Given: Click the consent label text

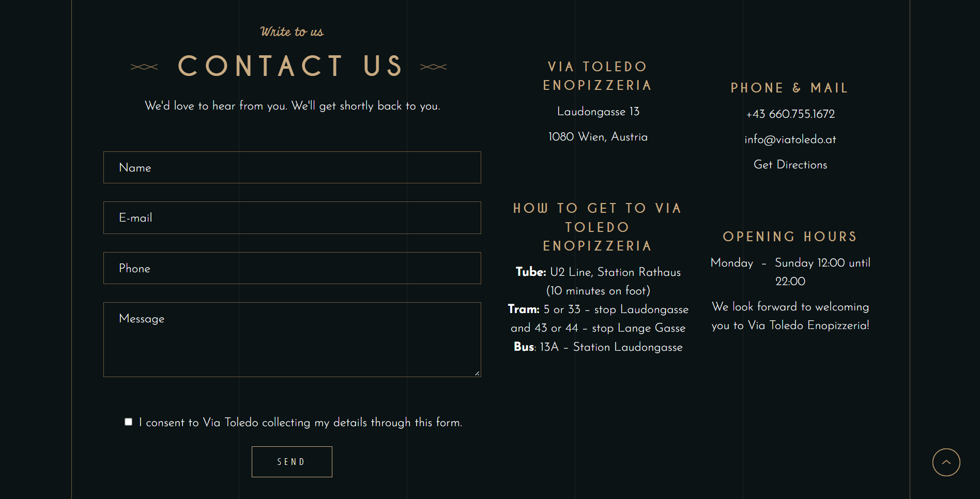Looking at the screenshot, I should coord(300,423).
